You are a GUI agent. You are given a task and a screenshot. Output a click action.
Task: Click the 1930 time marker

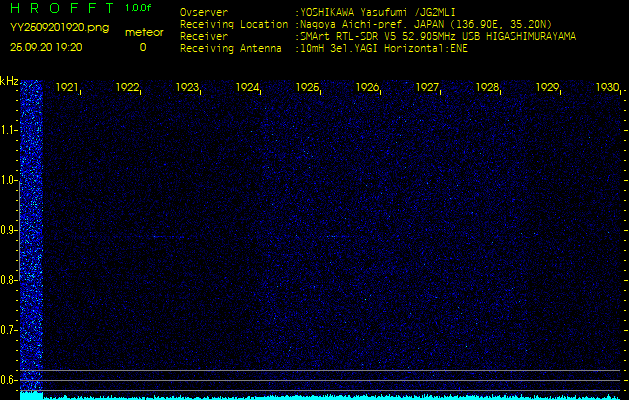pyautogui.click(x=607, y=87)
